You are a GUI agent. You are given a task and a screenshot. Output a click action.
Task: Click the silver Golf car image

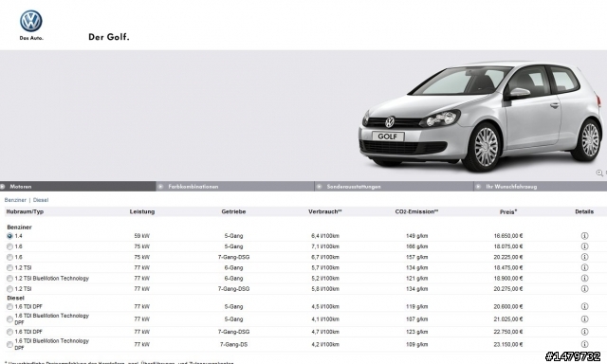[480, 116]
